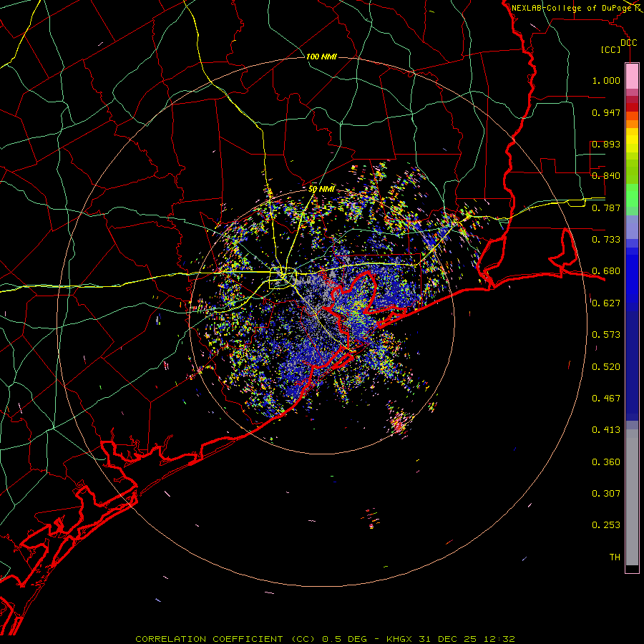
Task: Click the "12:32" time stamp
Action: pos(498,639)
